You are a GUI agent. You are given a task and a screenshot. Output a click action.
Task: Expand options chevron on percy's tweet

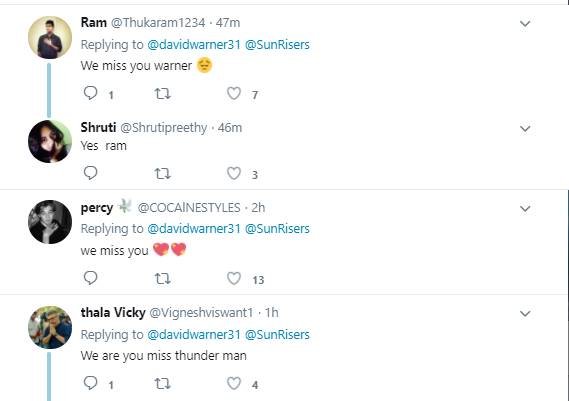pyautogui.click(x=525, y=209)
